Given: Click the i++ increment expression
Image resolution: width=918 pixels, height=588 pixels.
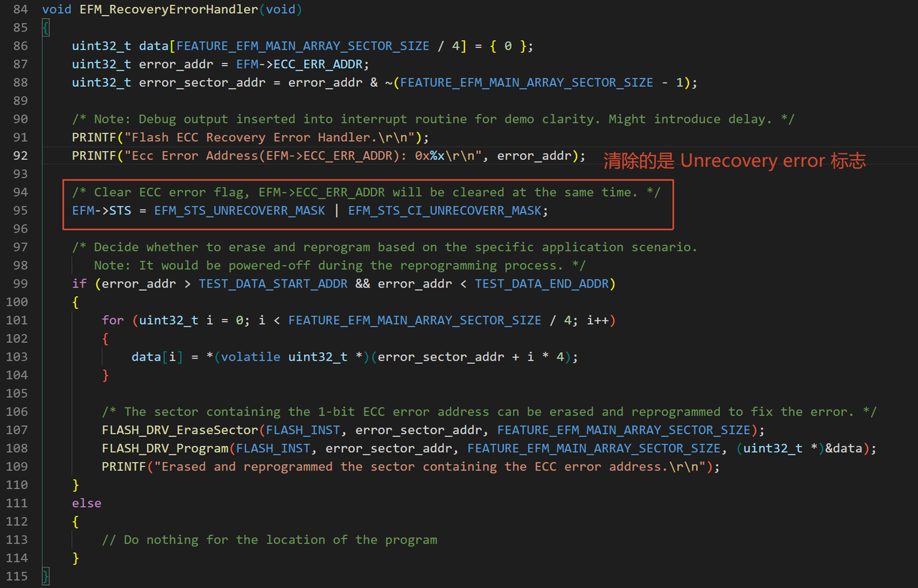Looking at the screenshot, I should 597,321.
